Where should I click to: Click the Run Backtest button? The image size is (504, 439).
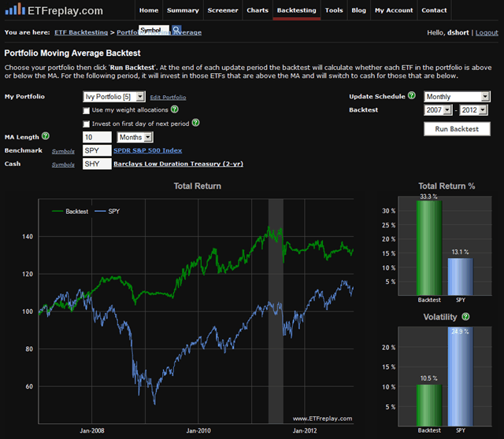(x=457, y=129)
